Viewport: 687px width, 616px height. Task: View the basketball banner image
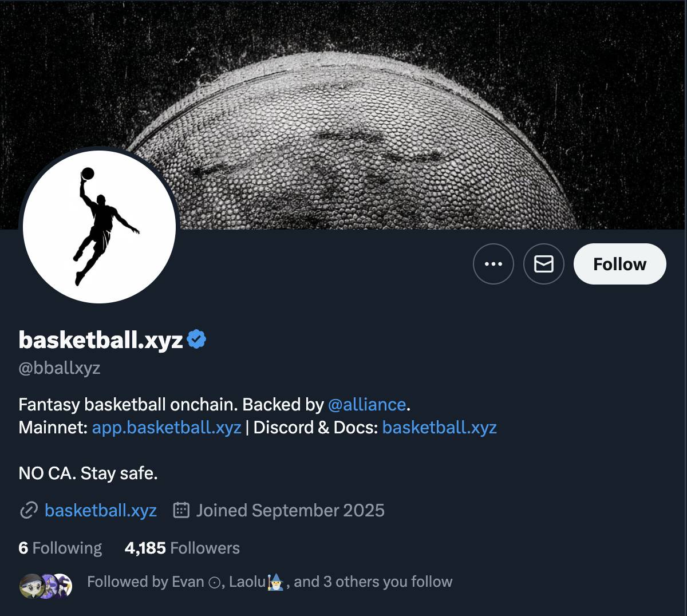coord(401,114)
